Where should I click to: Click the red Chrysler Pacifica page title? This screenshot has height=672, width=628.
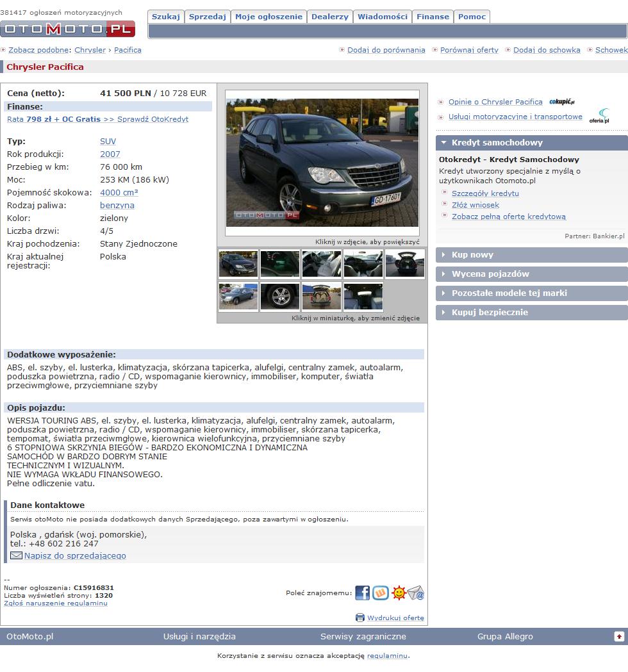point(45,67)
